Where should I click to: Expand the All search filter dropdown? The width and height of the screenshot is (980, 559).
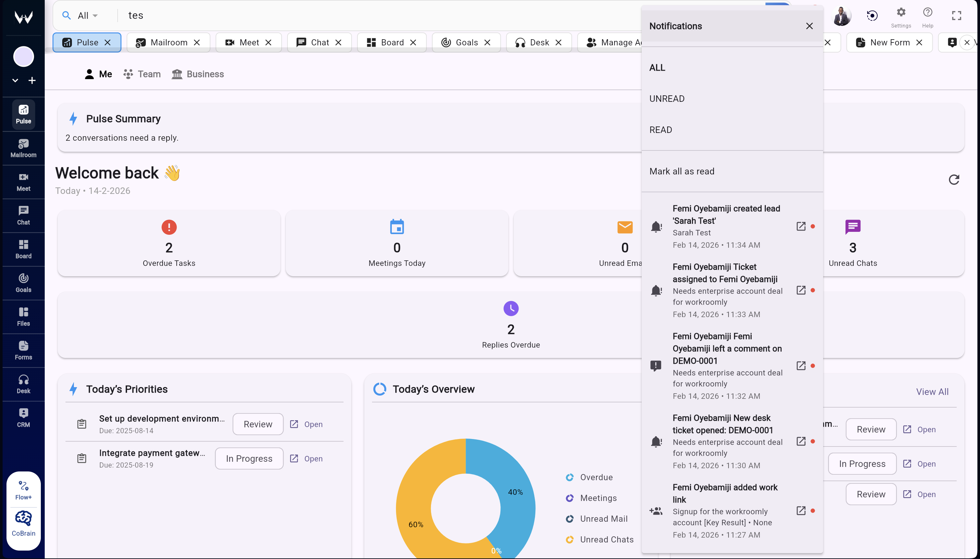tap(82, 15)
